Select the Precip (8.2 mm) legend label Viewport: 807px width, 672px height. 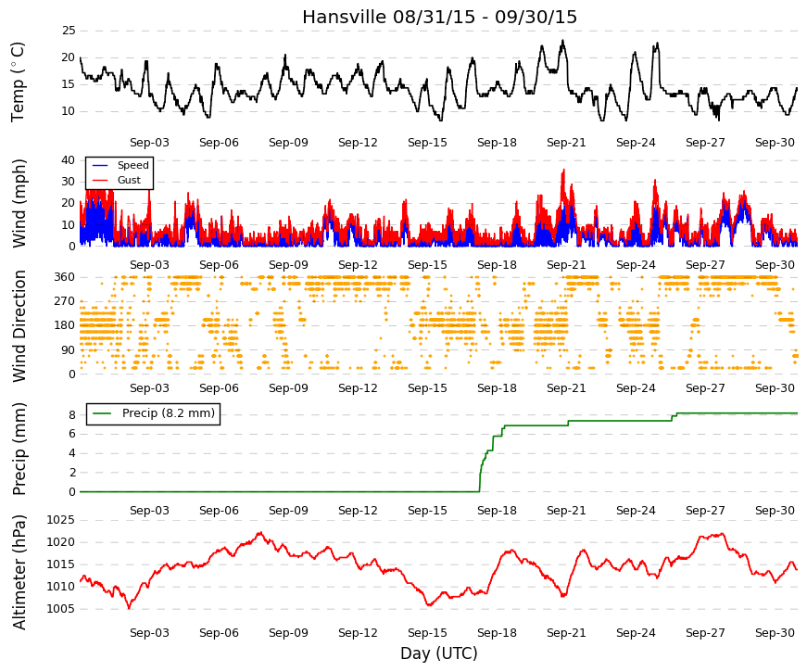pos(169,413)
